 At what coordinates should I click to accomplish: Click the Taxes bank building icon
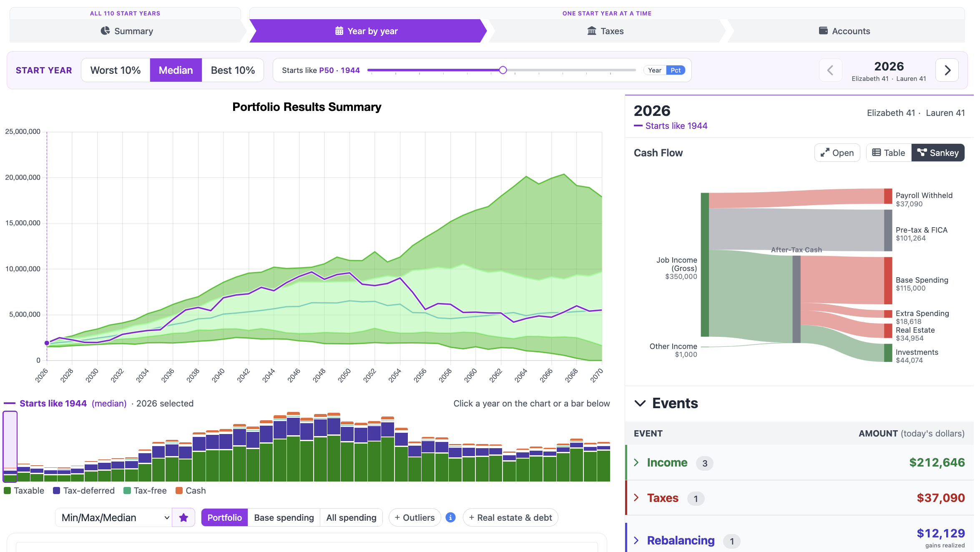coord(592,31)
